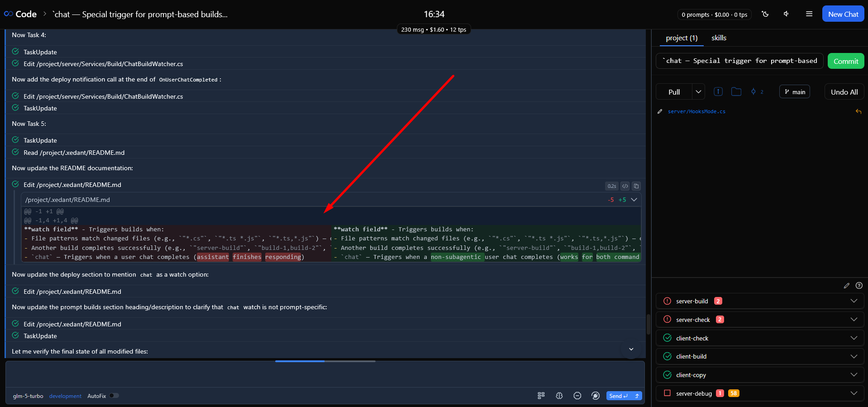The height and width of the screenshot is (407, 868).
Task: Click the Code infinity logo
Action: point(8,14)
